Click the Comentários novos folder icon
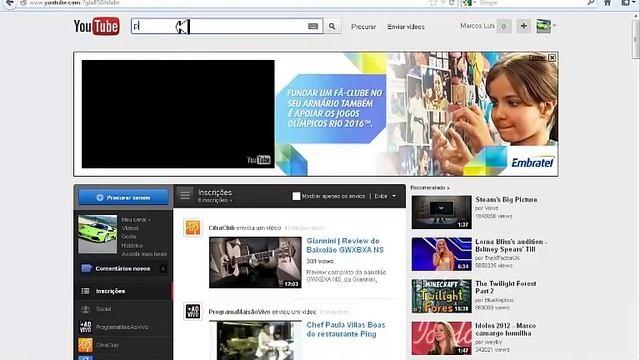640x360 pixels. point(86,268)
